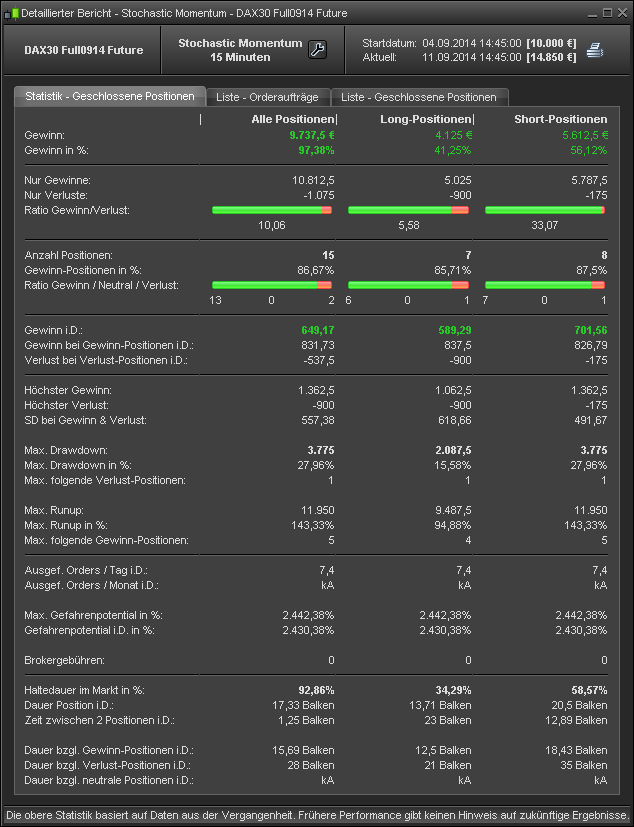Click Gewinn/Neutral/Verlust bar under Short-Positionen

(x=545, y=285)
